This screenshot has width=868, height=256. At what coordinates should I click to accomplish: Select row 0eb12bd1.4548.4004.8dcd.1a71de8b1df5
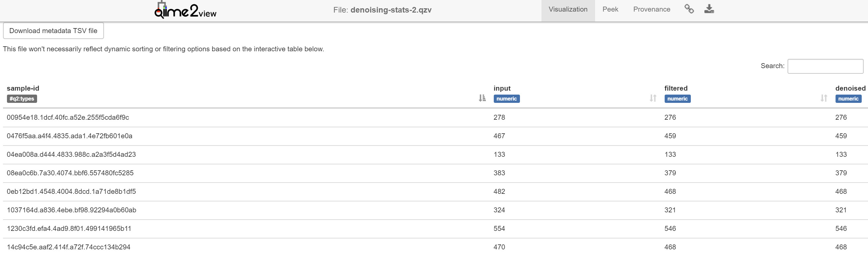(x=435, y=192)
